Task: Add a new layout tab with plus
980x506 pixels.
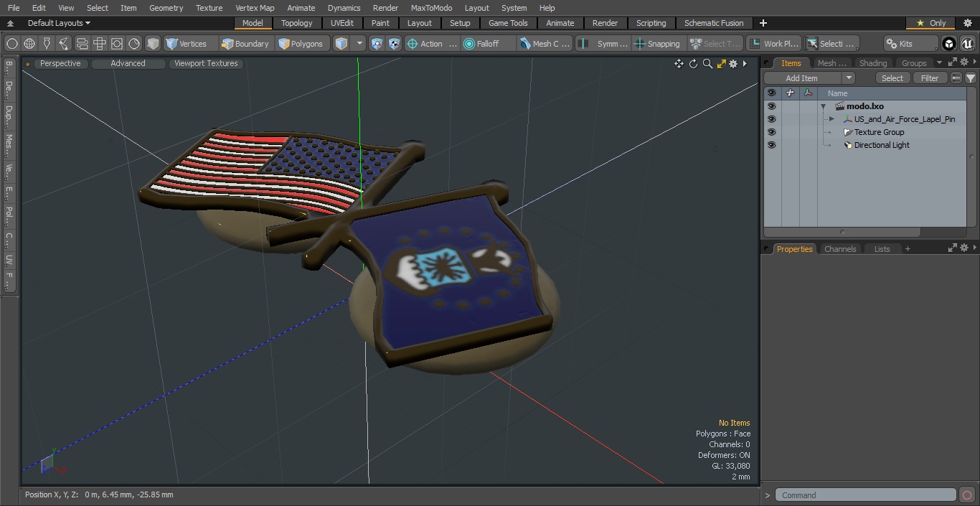Action: coord(763,23)
